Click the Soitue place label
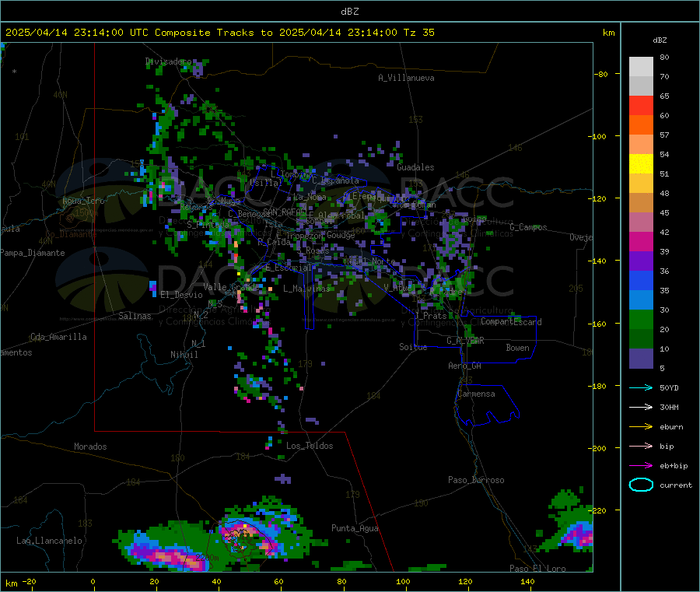Screen dimensions: 700x592 (x=413, y=347)
